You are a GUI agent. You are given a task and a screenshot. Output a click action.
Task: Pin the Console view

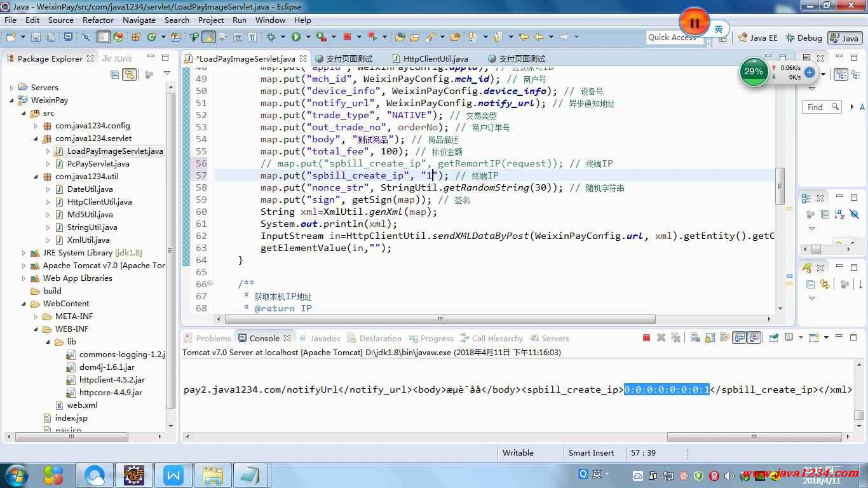[773, 338]
